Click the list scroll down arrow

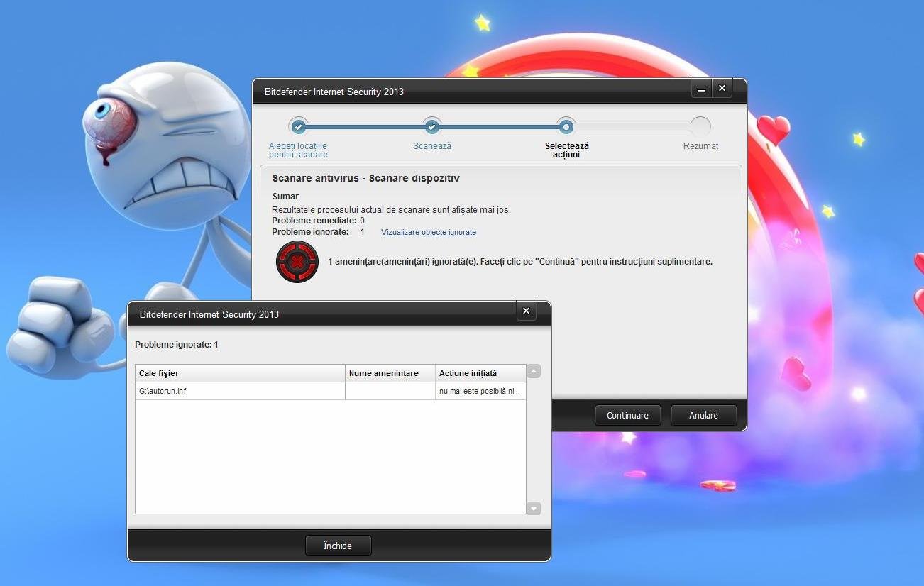pos(534,508)
